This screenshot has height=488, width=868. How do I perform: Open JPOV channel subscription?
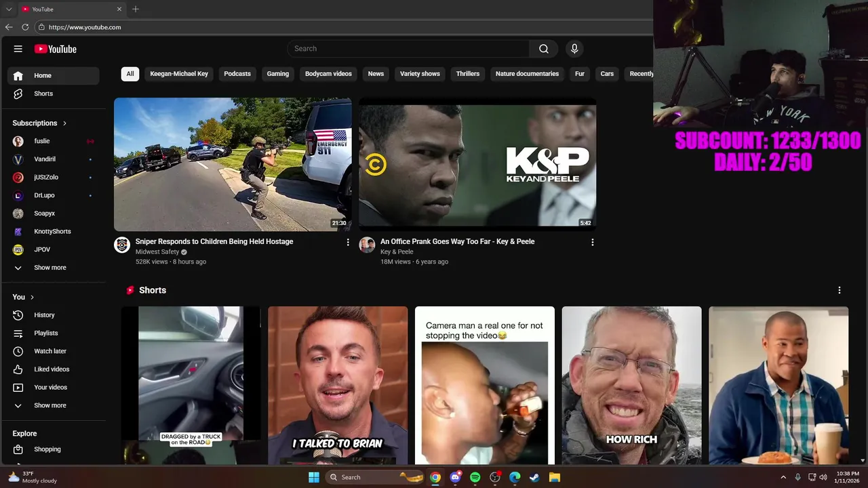pyautogui.click(x=53, y=249)
